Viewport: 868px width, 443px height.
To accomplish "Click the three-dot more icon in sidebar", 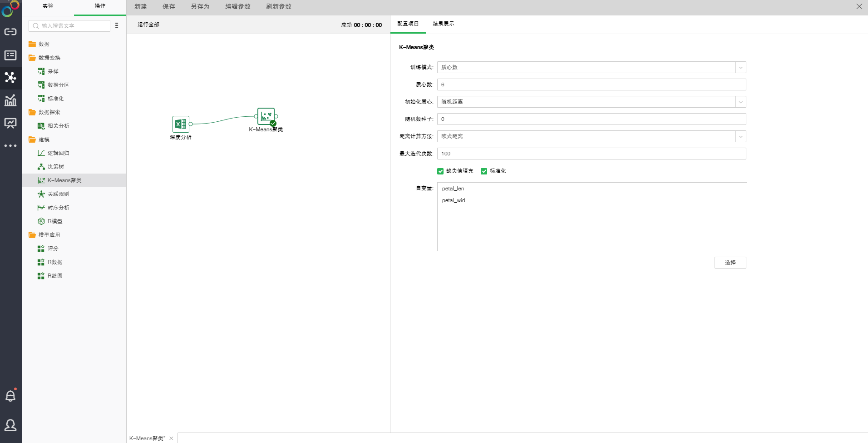I will pos(10,146).
